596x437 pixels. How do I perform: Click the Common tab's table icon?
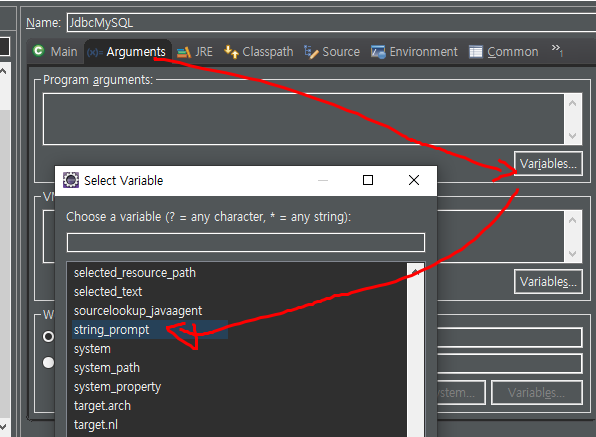click(x=476, y=52)
